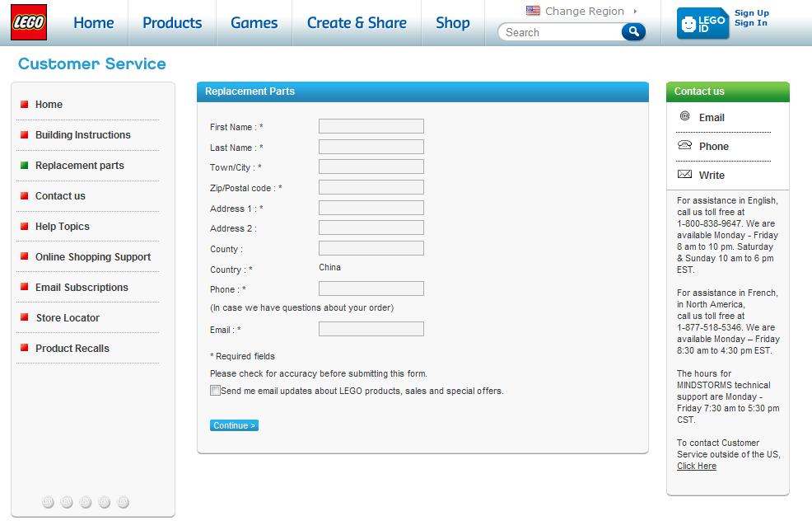This screenshot has width=812, height=530.
Task: Click the US flag region icon
Action: (533, 11)
